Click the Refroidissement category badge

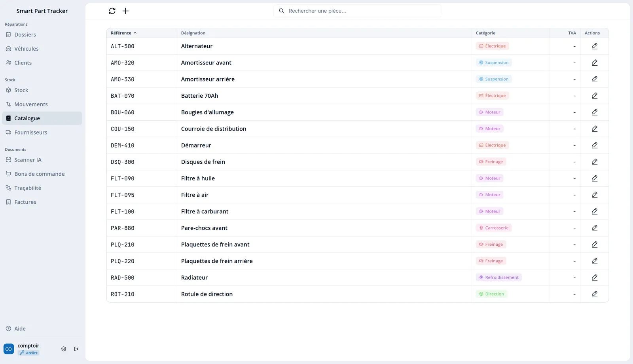[x=499, y=278]
